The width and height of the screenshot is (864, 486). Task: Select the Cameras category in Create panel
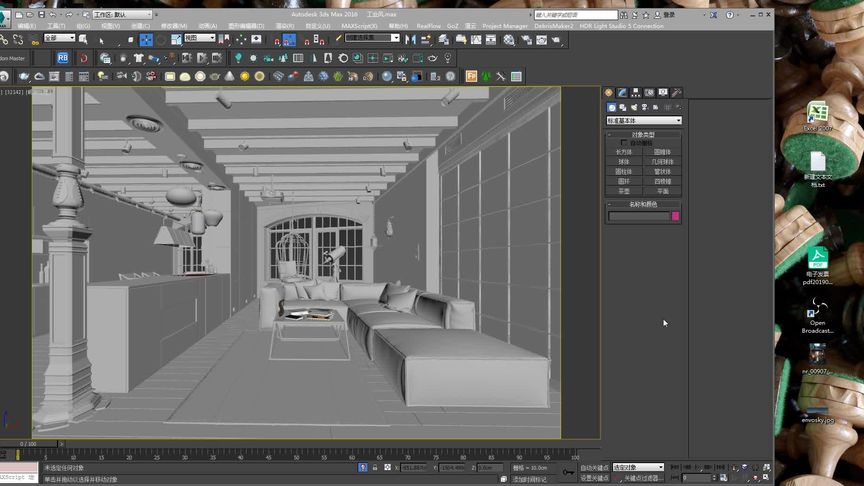(x=644, y=107)
